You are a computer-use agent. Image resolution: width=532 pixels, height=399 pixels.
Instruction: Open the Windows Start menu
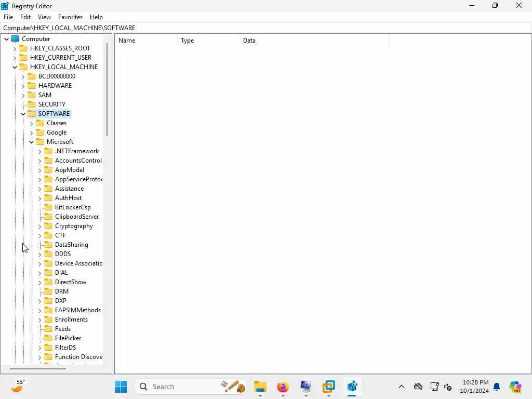pos(121,387)
